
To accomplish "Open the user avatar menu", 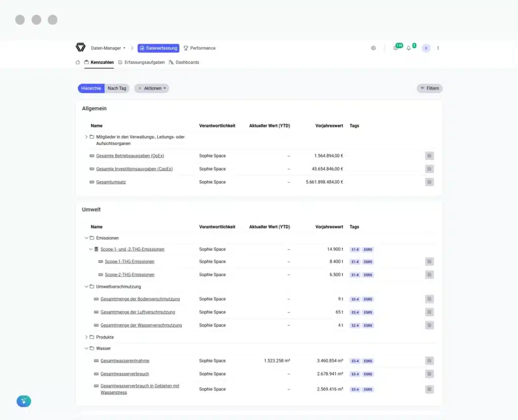I will [426, 48].
